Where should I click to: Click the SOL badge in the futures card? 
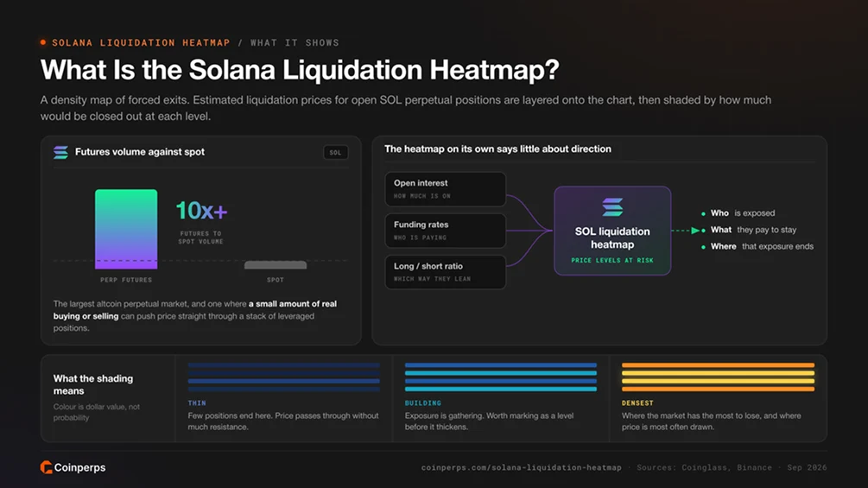pyautogui.click(x=335, y=153)
